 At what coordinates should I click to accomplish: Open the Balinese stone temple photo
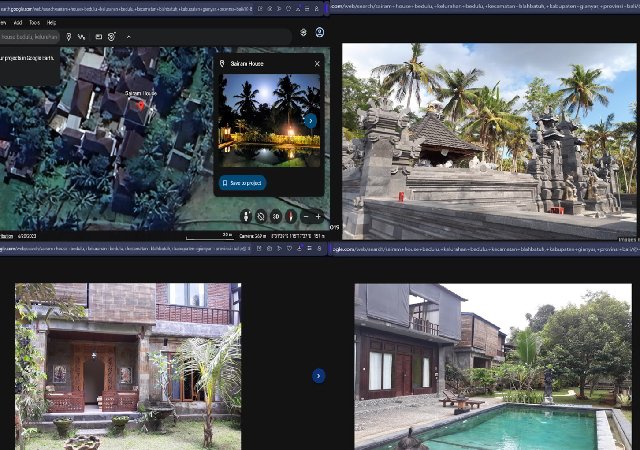489,141
